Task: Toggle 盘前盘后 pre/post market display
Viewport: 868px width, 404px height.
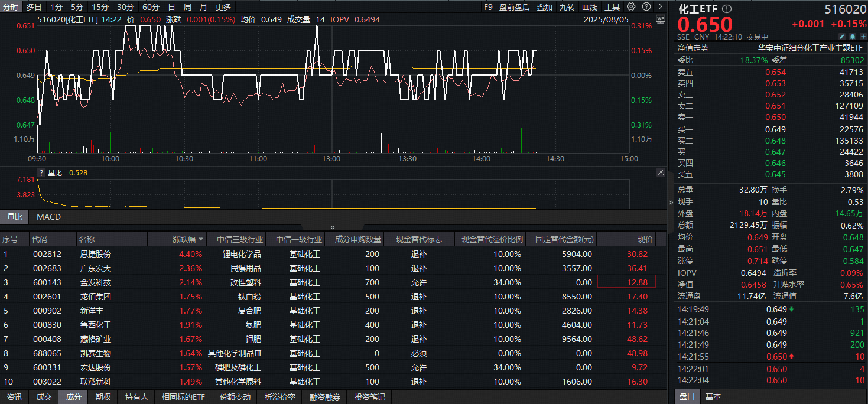Action: pyautogui.click(x=515, y=7)
